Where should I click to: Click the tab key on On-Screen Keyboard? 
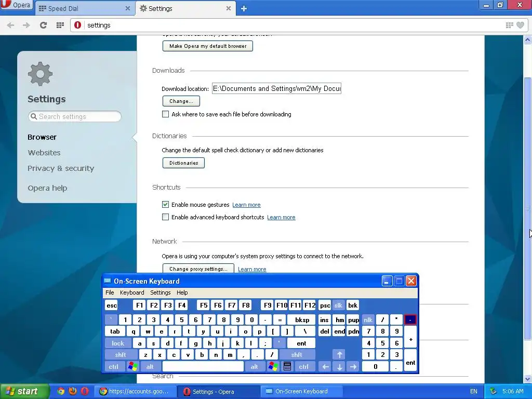(x=115, y=331)
